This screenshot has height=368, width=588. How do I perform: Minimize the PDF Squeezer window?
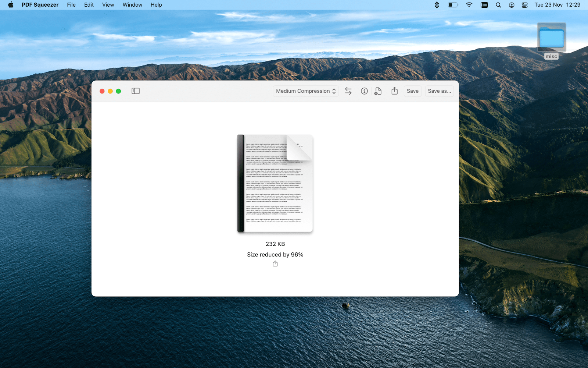[110, 91]
